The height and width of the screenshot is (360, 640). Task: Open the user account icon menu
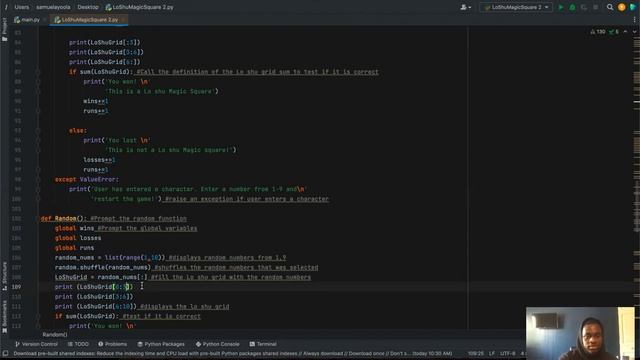pyautogui.click(x=465, y=7)
